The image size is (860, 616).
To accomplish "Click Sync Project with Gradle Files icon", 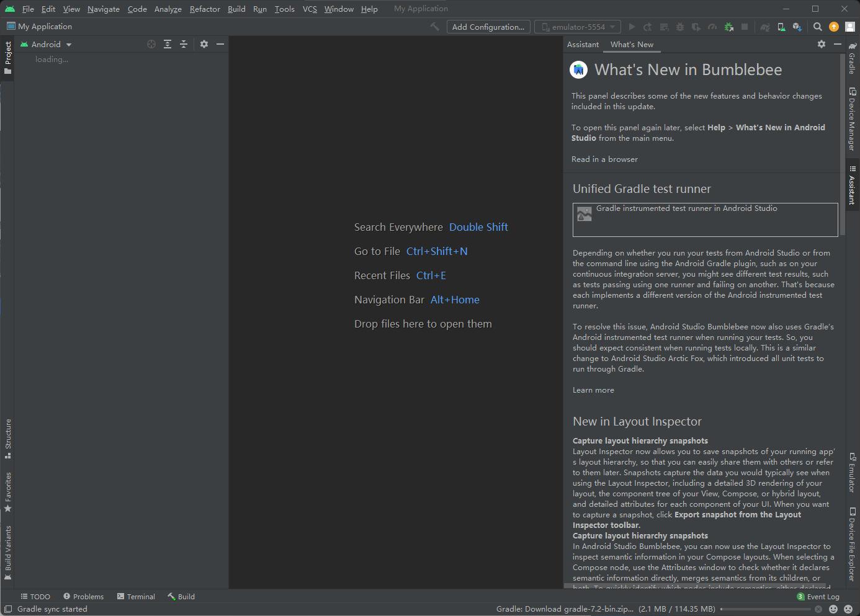I will (765, 27).
